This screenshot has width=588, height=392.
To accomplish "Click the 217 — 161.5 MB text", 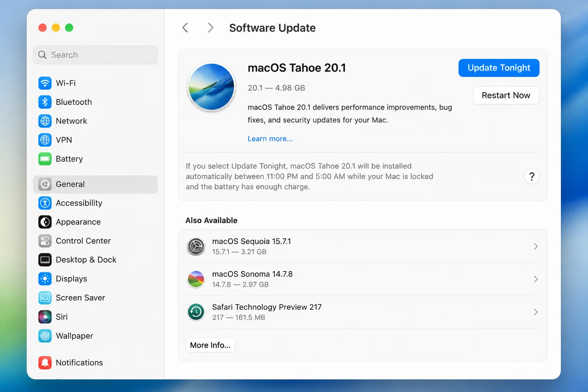I will pyautogui.click(x=238, y=317).
